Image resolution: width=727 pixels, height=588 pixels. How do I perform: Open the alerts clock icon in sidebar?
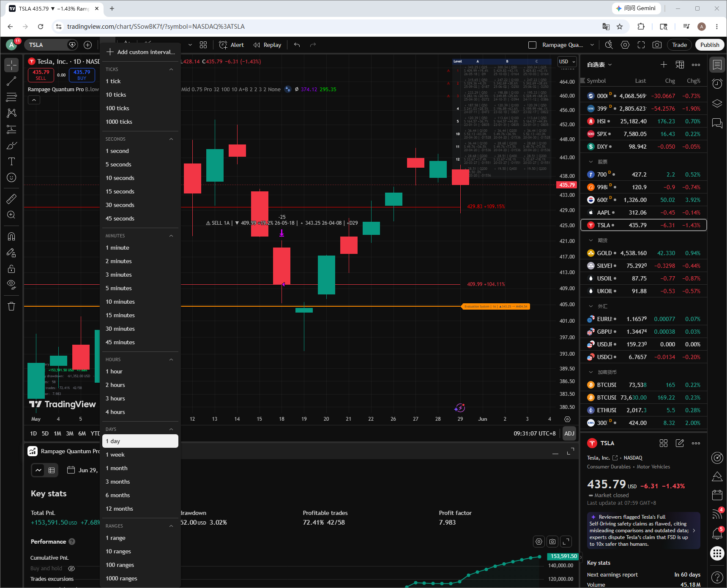717,84
